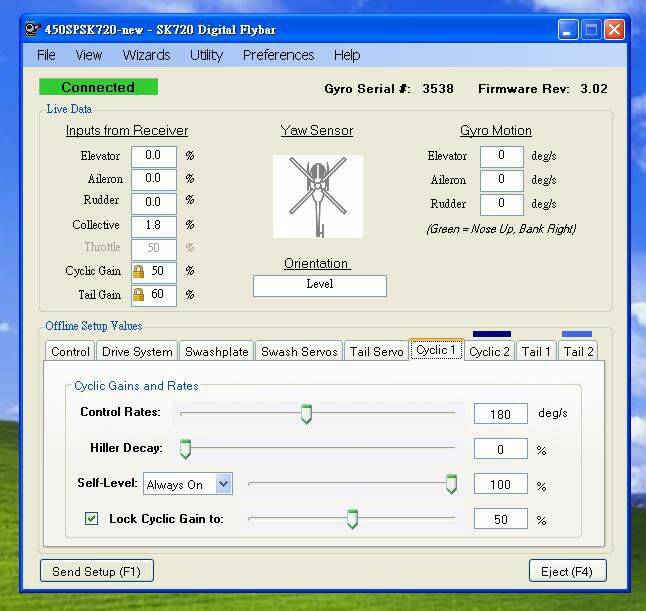Click the Send Setup (F1) button
The height and width of the screenshot is (611, 646).
click(97, 571)
